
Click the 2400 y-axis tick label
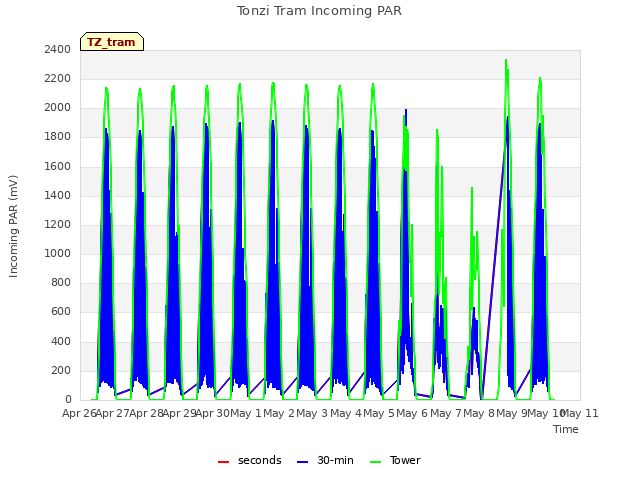[58, 49]
